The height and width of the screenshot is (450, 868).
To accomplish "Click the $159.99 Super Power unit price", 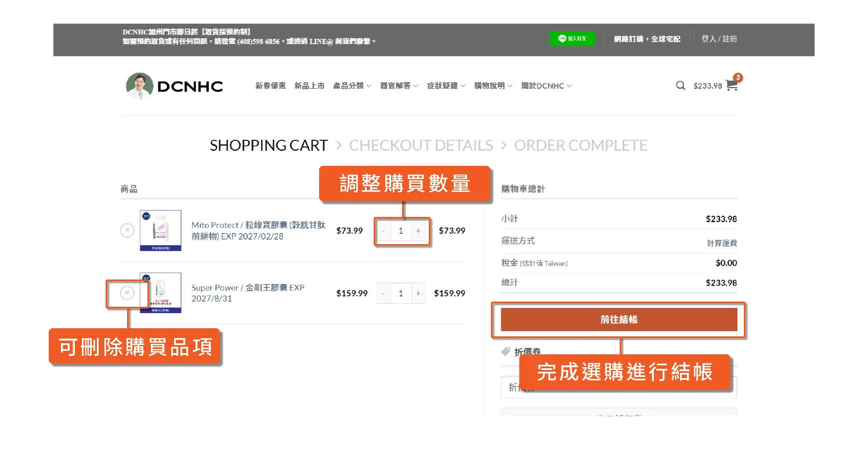I will (x=352, y=293).
